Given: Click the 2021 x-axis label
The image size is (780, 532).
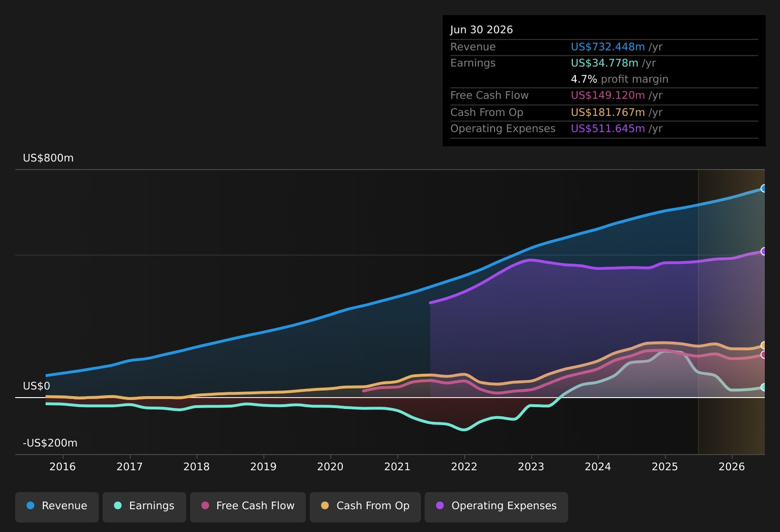Looking at the screenshot, I should click(397, 467).
